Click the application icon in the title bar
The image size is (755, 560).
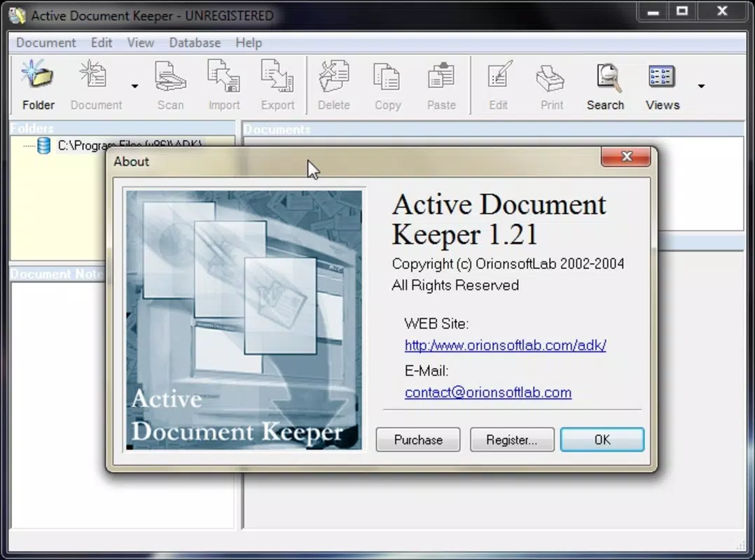click(18, 15)
